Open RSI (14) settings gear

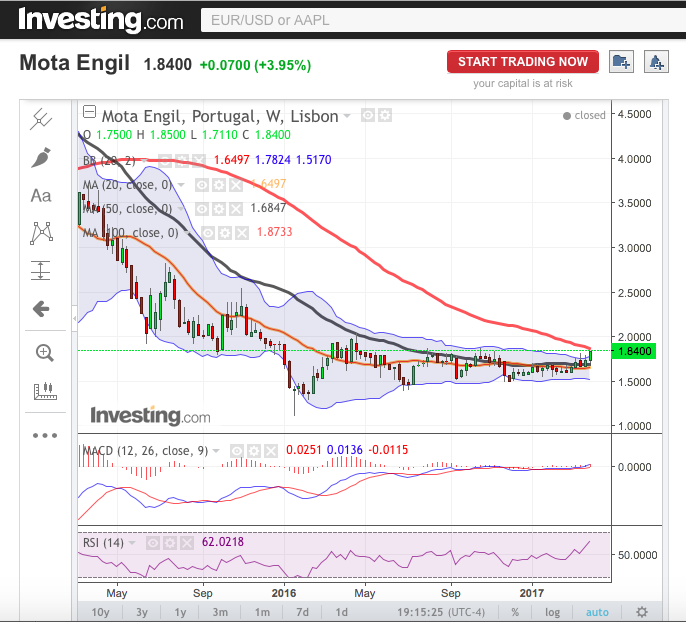pyautogui.click(x=170, y=543)
